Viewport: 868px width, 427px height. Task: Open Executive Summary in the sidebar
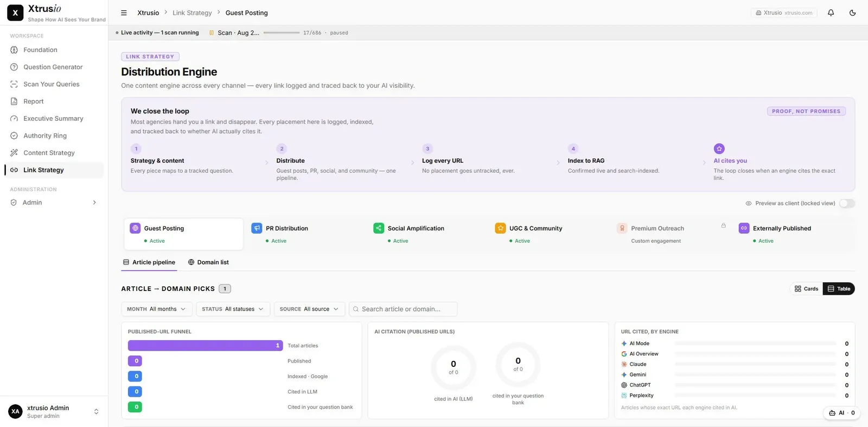54,119
